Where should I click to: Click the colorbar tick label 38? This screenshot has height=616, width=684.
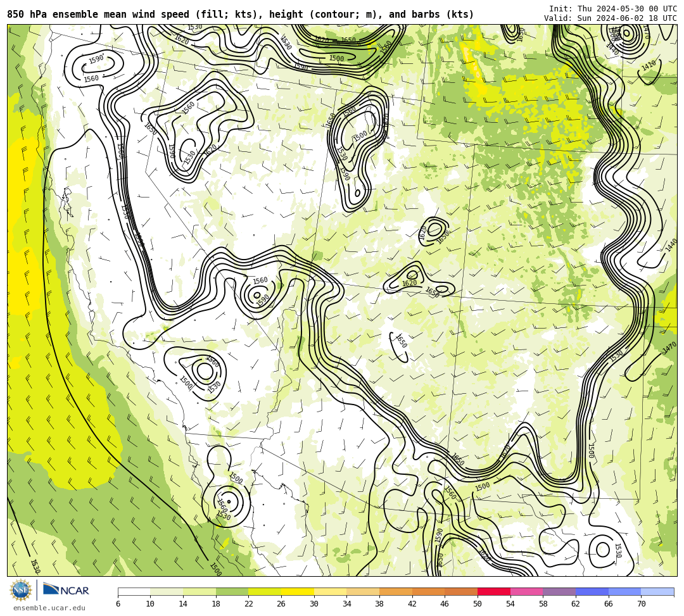pos(379,604)
